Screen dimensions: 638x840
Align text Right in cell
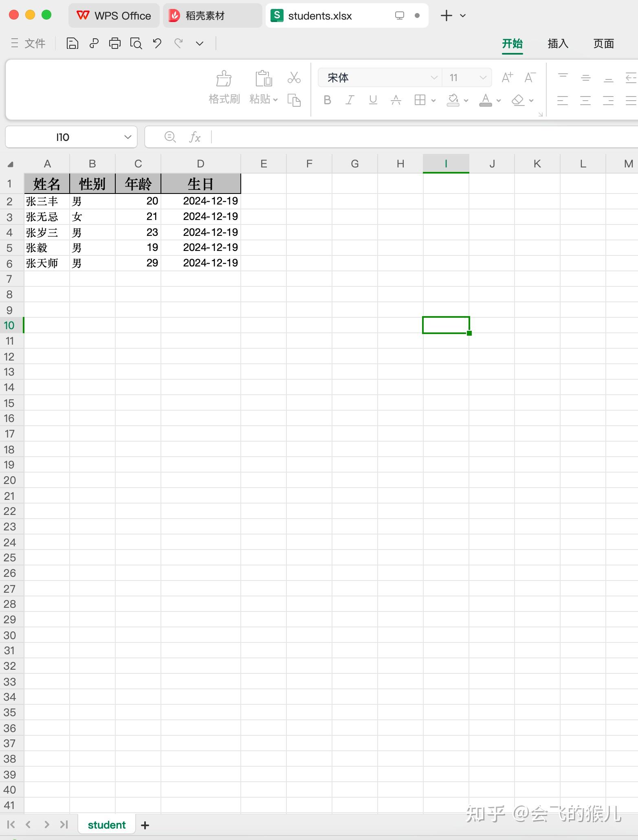click(608, 100)
